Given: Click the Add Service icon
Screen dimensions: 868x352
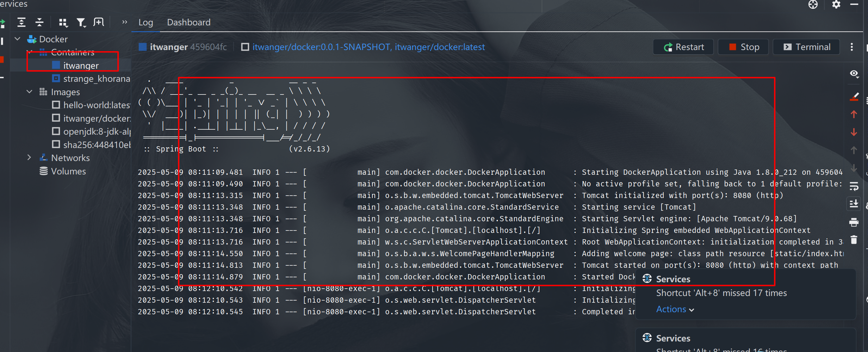Looking at the screenshot, I should click(99, 23).
